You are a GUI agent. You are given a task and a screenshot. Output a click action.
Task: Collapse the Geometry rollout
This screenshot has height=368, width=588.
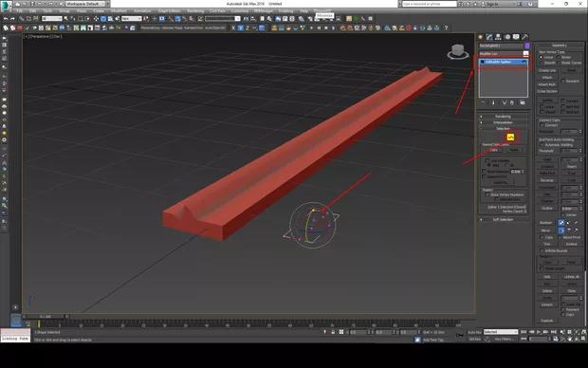click(560, 45)
